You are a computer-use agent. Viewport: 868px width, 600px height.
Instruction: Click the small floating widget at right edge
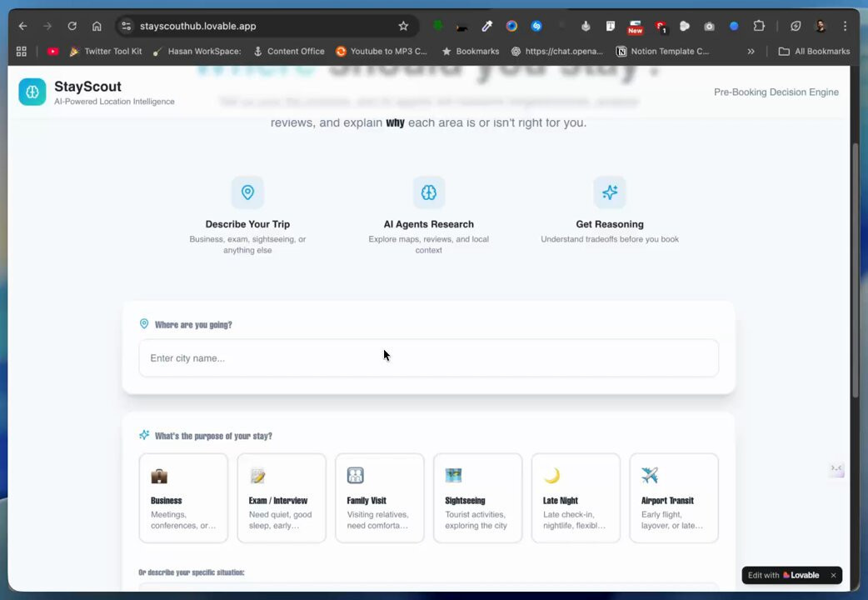836,468
